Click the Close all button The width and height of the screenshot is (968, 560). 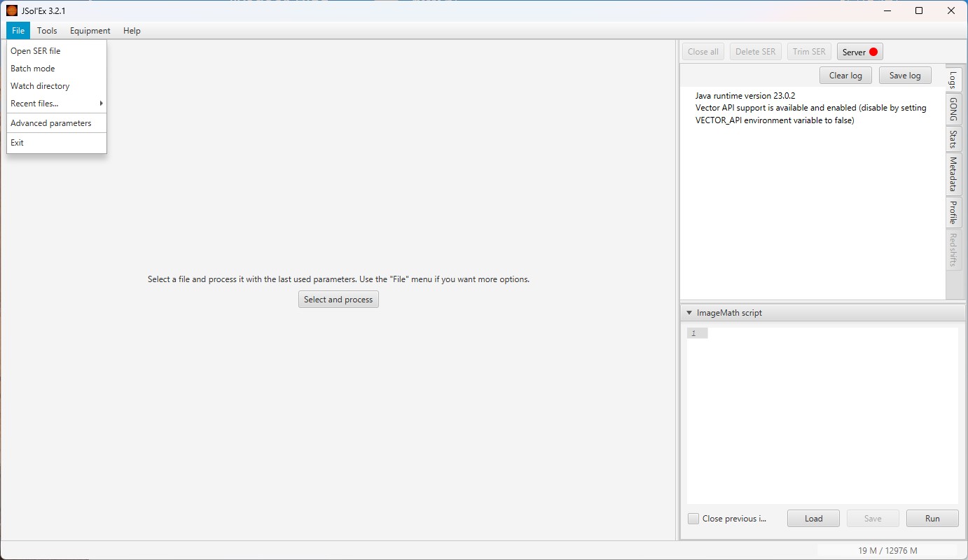click(703, 52)
